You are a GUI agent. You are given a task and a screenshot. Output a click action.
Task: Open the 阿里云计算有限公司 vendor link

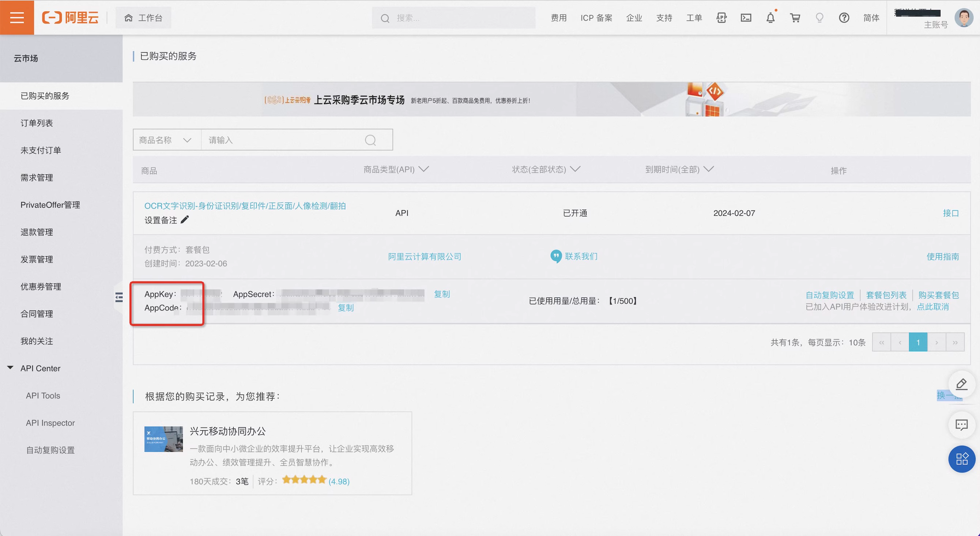tap(425, 257)
